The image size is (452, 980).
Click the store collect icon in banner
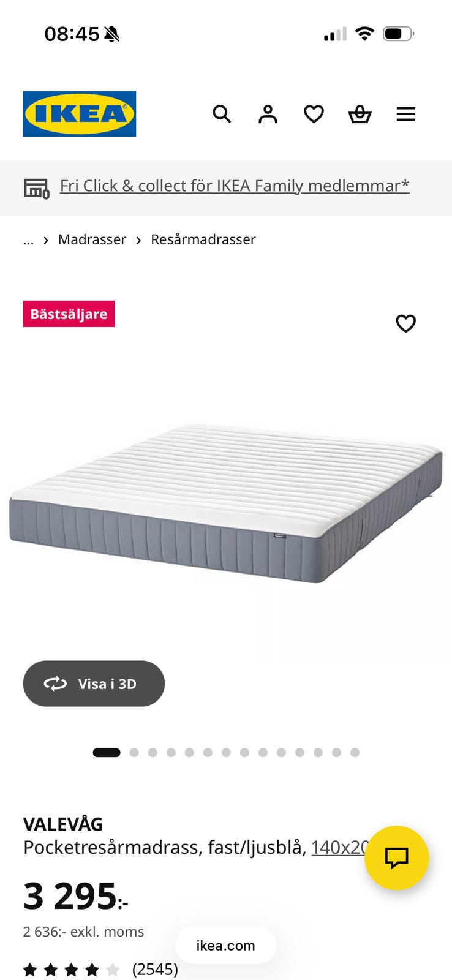[37, 188]
